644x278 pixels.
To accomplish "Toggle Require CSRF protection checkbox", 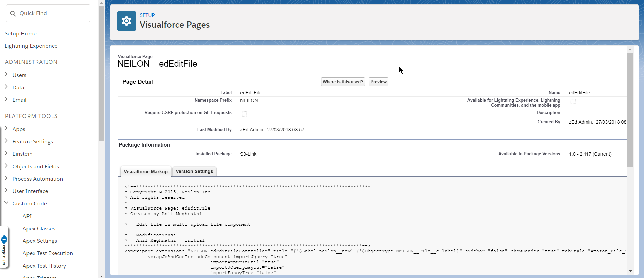I will [x=244, y=114].
